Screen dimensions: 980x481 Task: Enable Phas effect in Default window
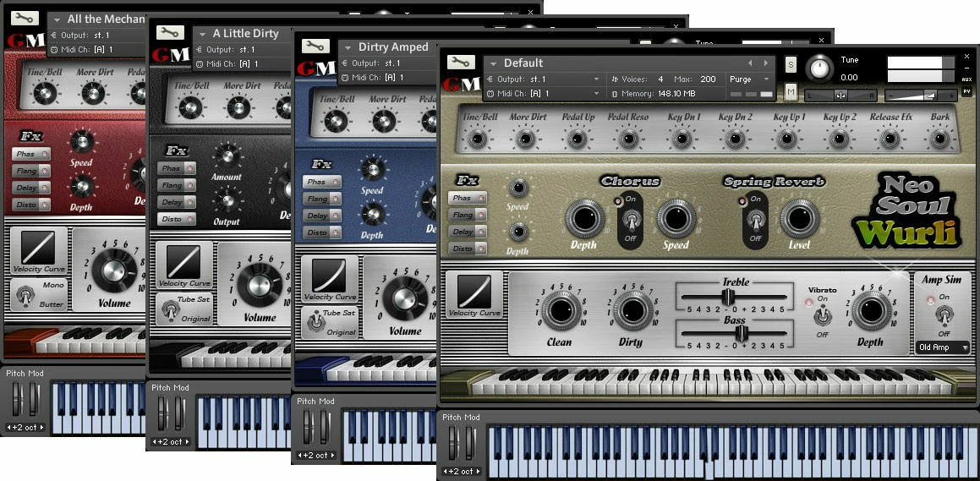(x=467, y=198)
